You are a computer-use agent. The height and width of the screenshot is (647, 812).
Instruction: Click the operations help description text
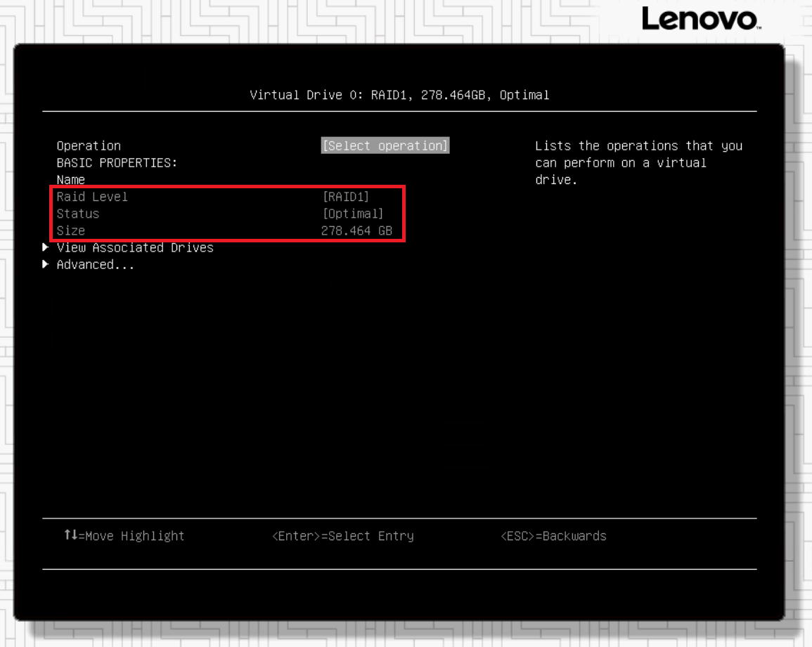tap(638, 162)
